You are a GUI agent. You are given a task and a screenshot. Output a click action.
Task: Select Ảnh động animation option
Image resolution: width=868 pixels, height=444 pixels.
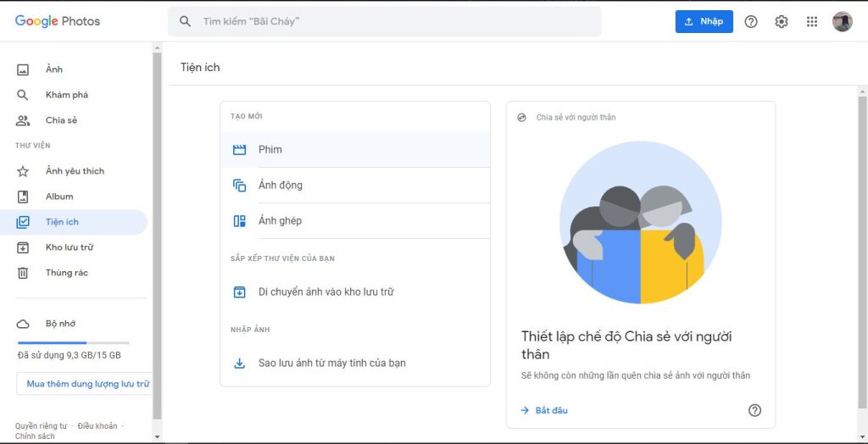280,186
